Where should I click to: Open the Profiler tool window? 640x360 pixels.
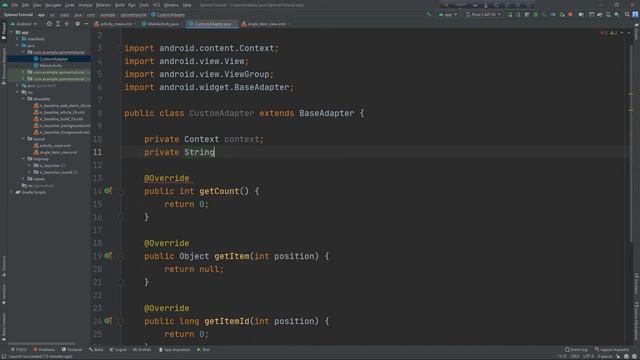click(142, 350)
